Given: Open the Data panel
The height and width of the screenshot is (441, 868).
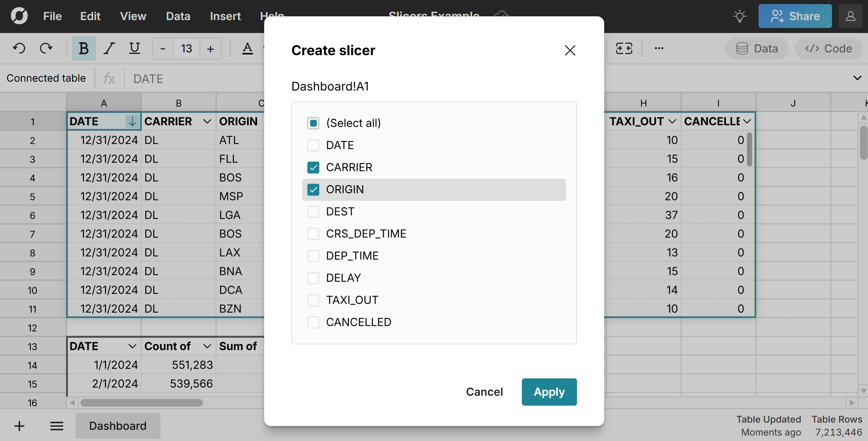Looking at the screenshot, I should [x=756, y=48].
